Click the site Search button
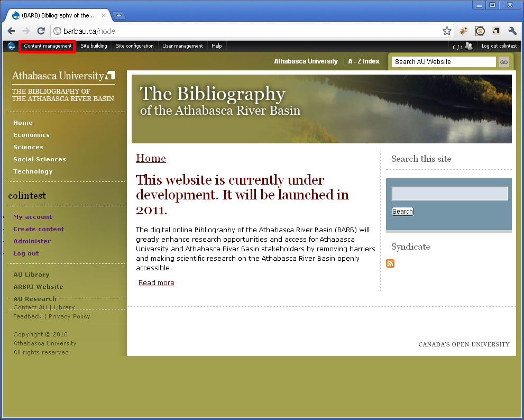524x420 pixels. [402, 212]
